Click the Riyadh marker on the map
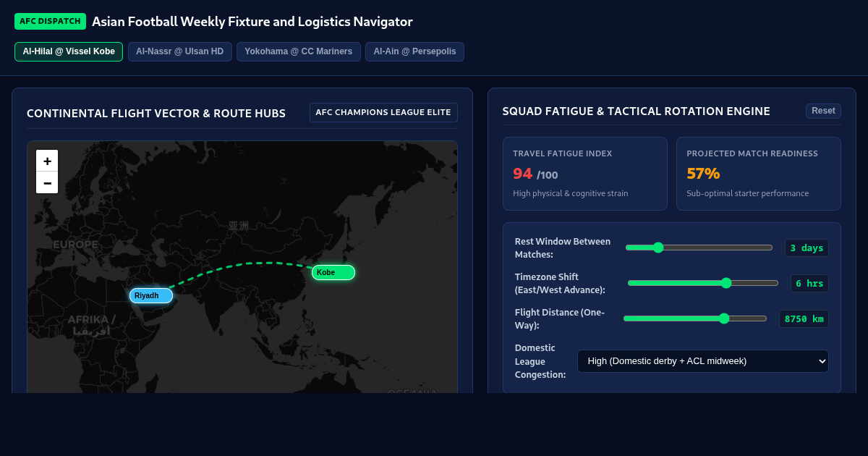The height and width of the screenshot is (456, 868). tap(151, 295)
